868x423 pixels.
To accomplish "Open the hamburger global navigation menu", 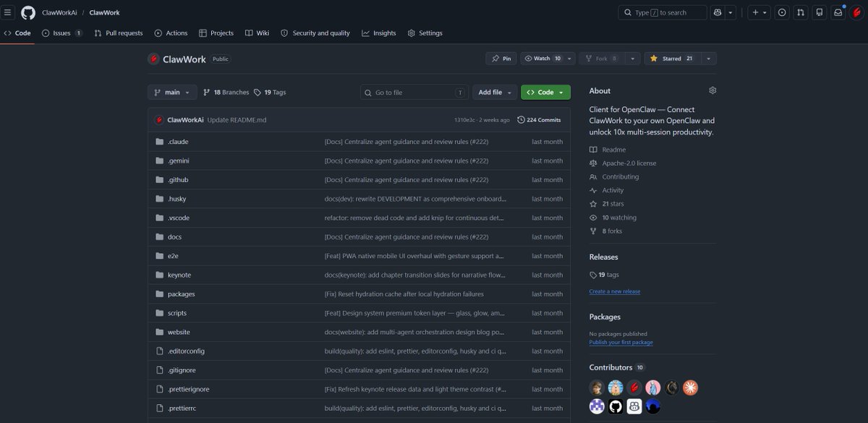I will coord(8,12).
